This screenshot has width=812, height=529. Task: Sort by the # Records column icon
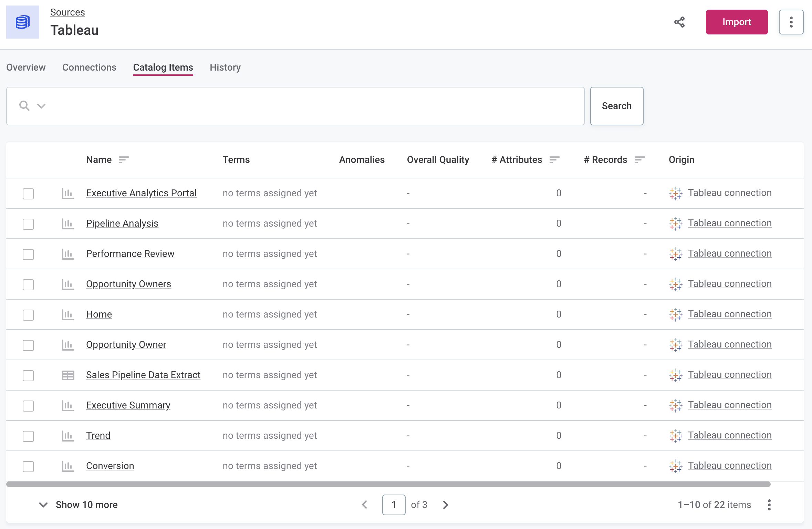click(639, 160)
